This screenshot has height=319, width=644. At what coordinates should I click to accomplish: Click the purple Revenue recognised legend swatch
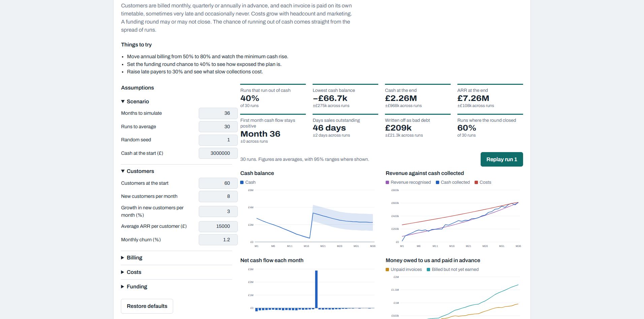(387, 182)
